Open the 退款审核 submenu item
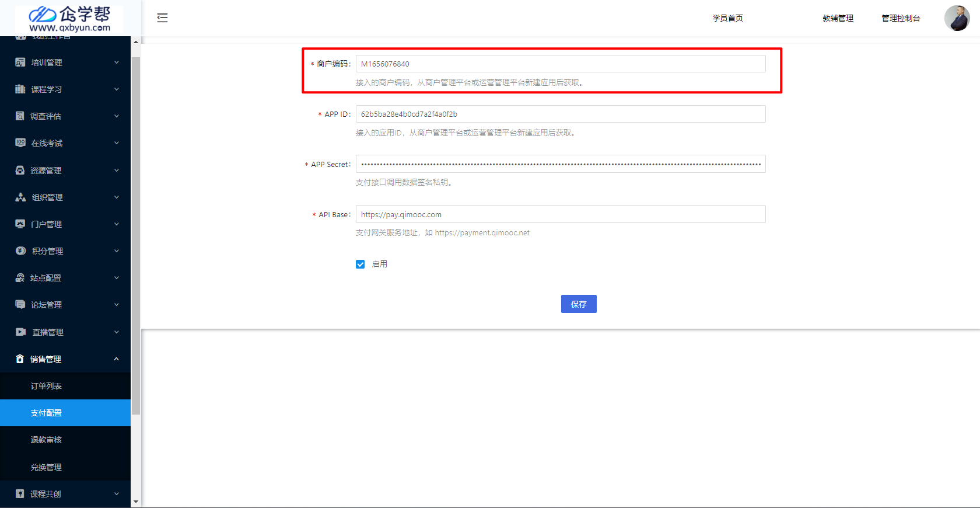Viewport: 980px width, 508px height. click(x=47, y=440)
